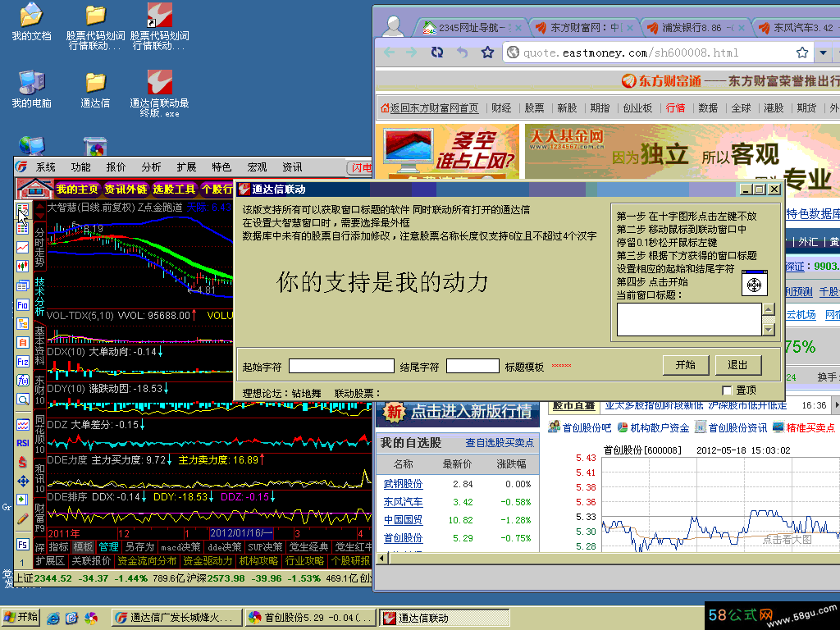Open 我的文档 desktop icon
This screenshot has height=630, width=840.
pyautogui.click(x=32, y=21)
